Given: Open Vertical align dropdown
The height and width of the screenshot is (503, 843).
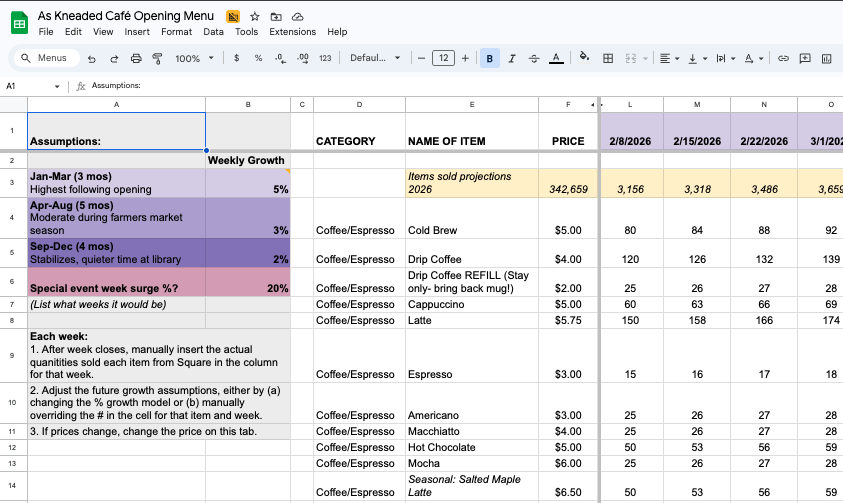Looking at the screenshot, I should [698, 58].
